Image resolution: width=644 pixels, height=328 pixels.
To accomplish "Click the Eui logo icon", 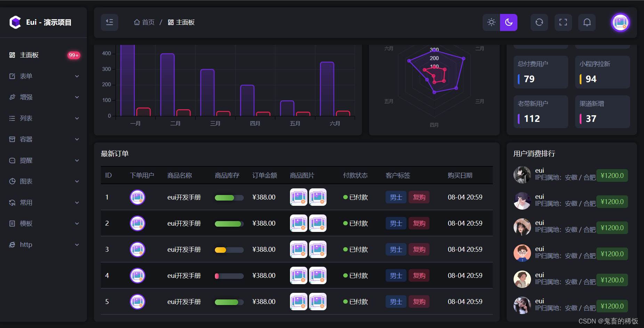I will pos(15,22).
